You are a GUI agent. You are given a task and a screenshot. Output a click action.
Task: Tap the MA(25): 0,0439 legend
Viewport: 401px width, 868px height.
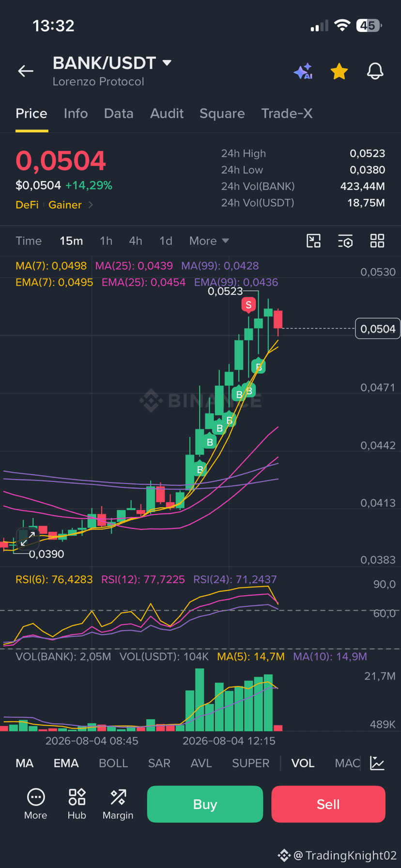(134, 266)
